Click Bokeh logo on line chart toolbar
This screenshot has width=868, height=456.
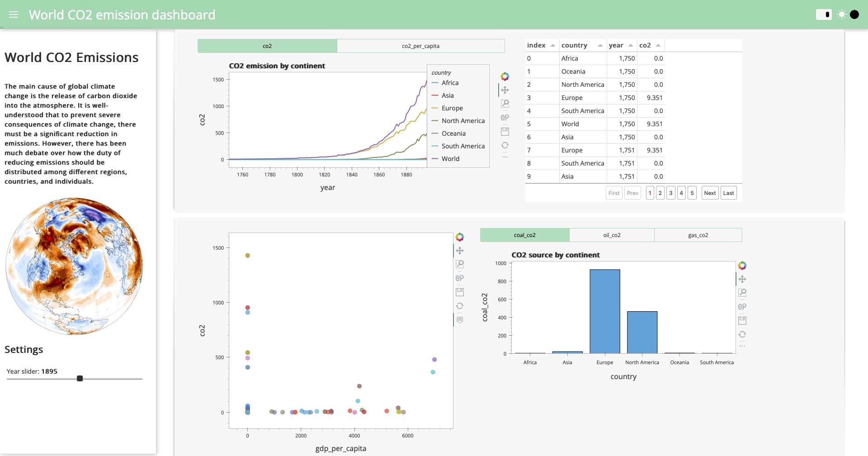505,76
